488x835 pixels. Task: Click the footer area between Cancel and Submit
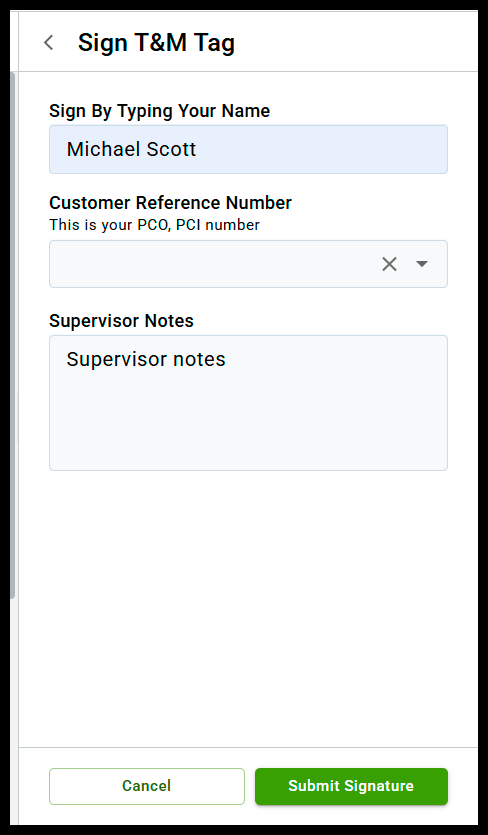coord(250,786)
